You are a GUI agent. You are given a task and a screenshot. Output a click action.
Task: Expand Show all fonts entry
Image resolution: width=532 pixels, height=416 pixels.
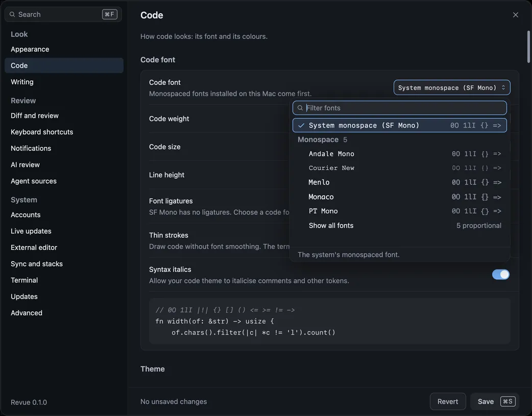pos(399,225)
